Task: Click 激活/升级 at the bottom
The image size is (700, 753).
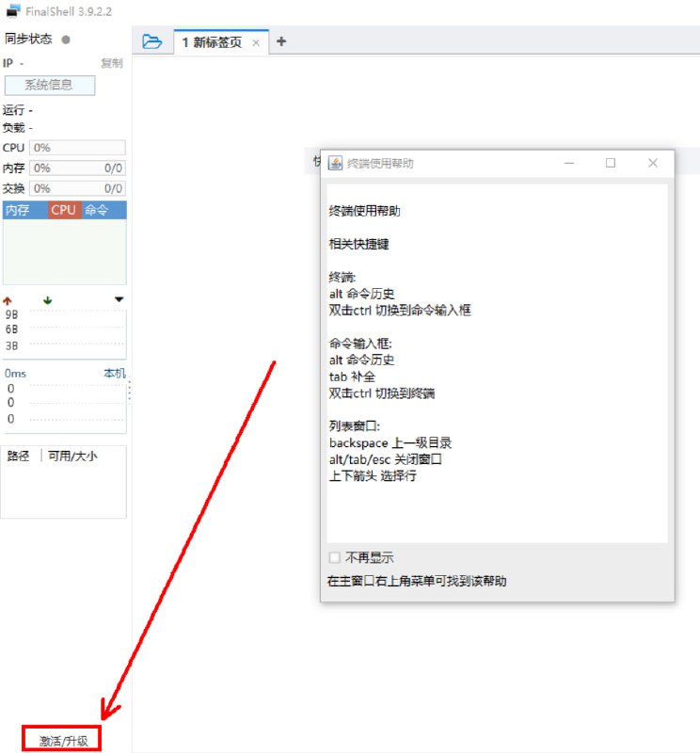Action: [63, 740]
